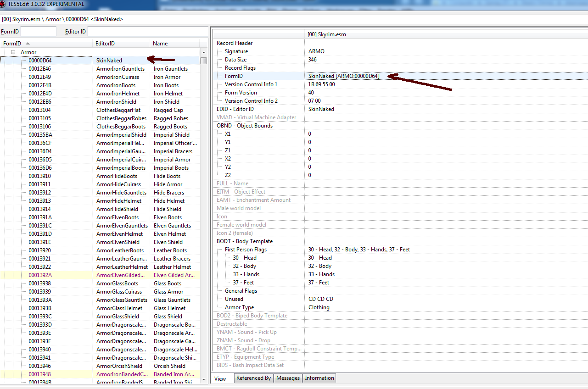Screen dimensions: 588x389
Task: Select the Glass Shield record row
Action: tap(100, 316)
